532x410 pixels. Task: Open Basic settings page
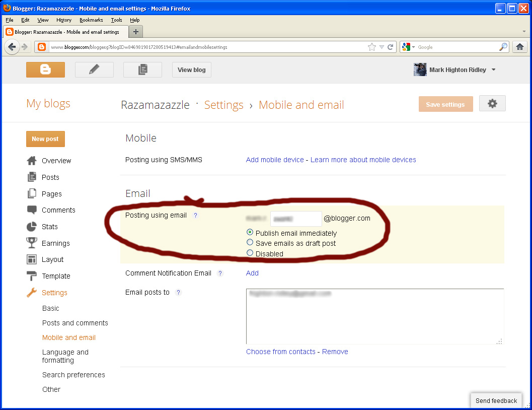[50, 308]
